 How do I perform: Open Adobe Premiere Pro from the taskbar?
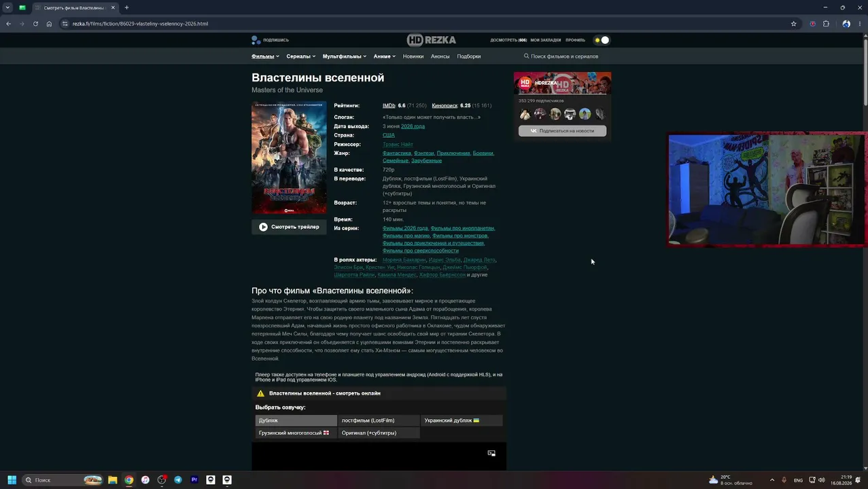tap(194, 479)
